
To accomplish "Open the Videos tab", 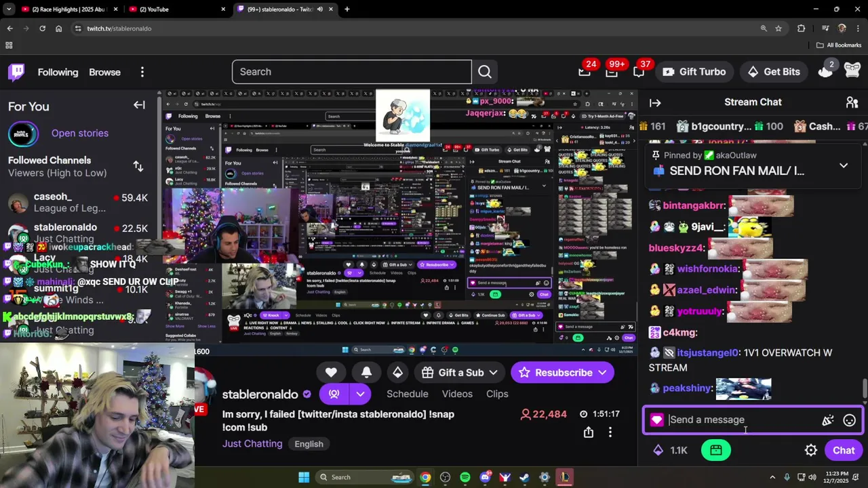I will pyautogui.click(x=457, y=394).
